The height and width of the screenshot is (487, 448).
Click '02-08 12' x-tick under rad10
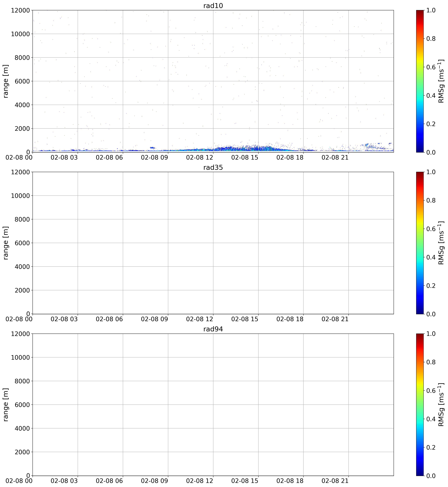[200, 158]
